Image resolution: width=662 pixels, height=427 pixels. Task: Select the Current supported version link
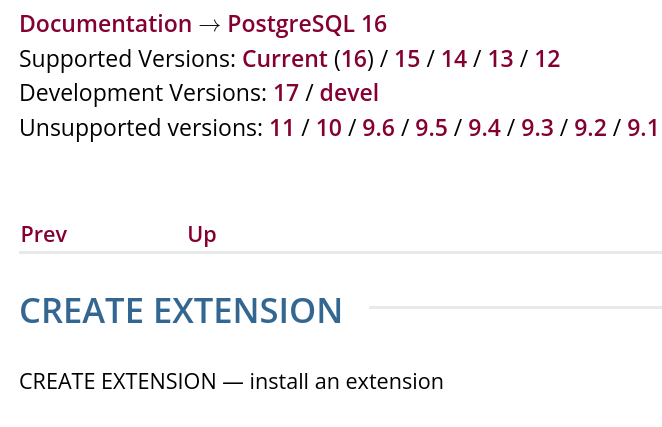tap(285, 59)
